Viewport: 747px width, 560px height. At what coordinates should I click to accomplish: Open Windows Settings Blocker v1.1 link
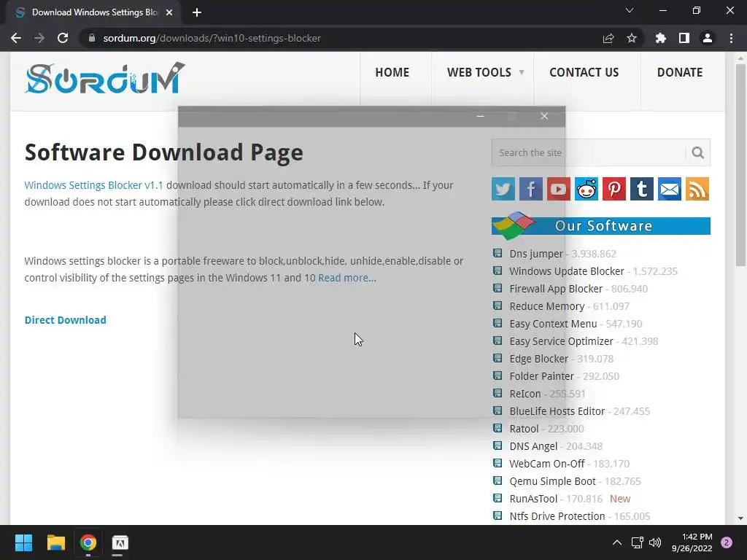[x=94, y=185]
